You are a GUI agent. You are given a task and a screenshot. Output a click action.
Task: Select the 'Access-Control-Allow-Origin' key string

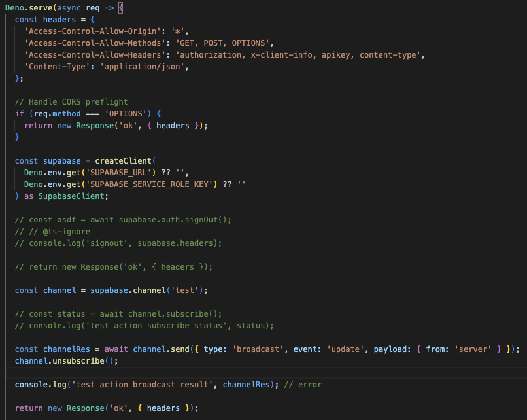[92, 31]
